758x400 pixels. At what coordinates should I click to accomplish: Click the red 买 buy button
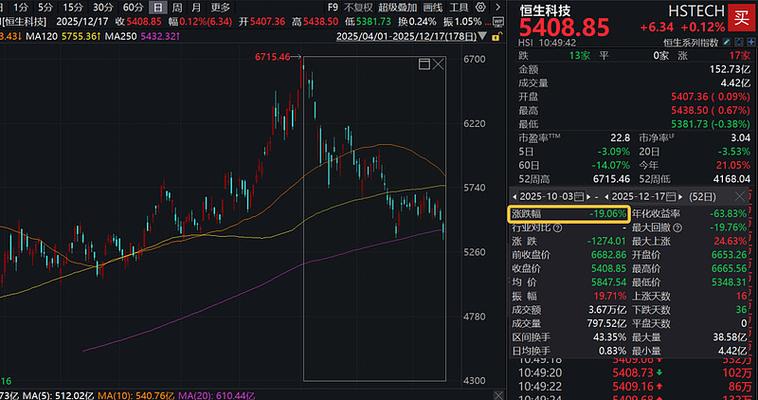[741, 18]
